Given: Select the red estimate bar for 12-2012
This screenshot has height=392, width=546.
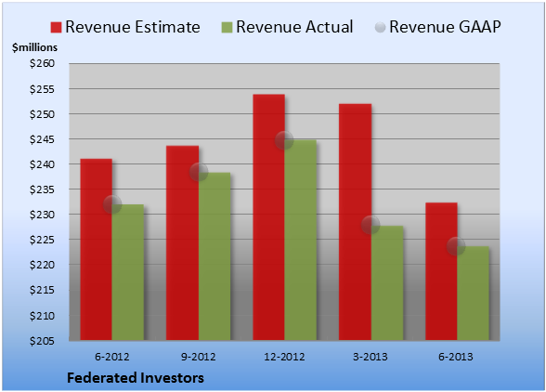Looking at the screenshot, I should click(269, 217).
